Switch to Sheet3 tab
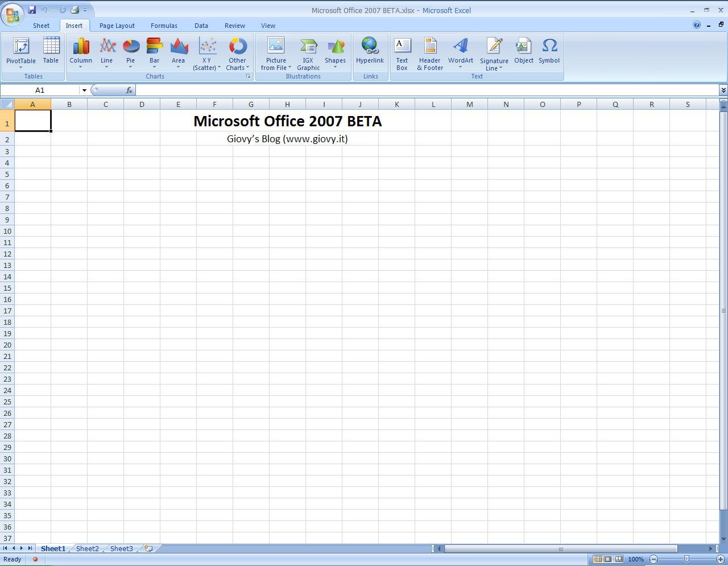The image size is (728, 566). [122, 548]
